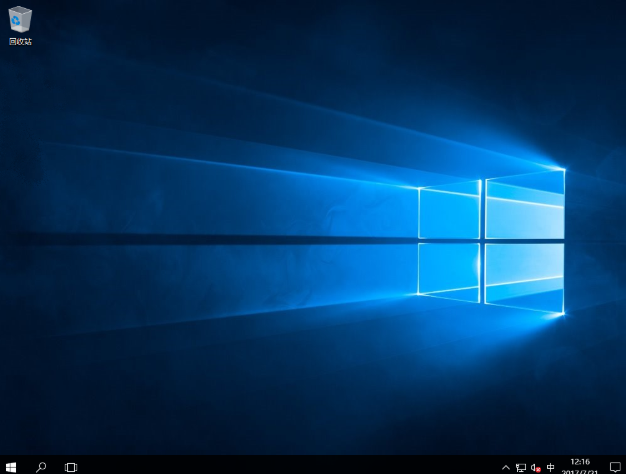Open Task View on the taskbar
The image size is (626, 476).
[x=71, y=467]
